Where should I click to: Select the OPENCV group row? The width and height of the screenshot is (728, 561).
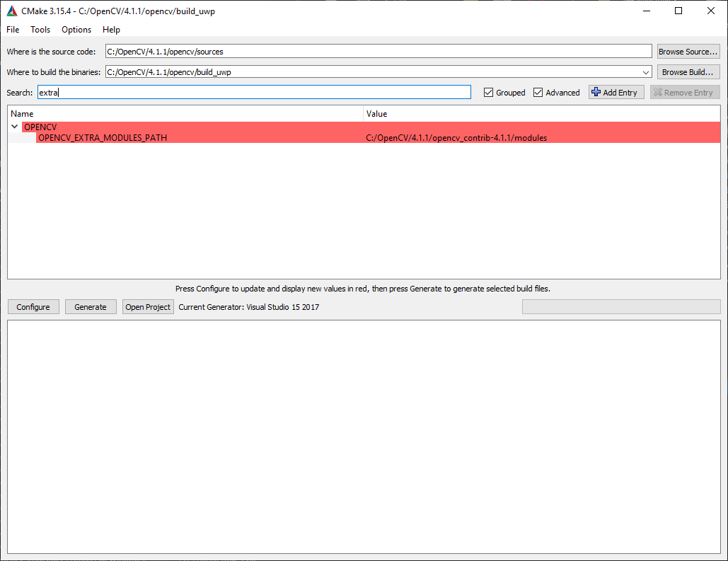371,127
